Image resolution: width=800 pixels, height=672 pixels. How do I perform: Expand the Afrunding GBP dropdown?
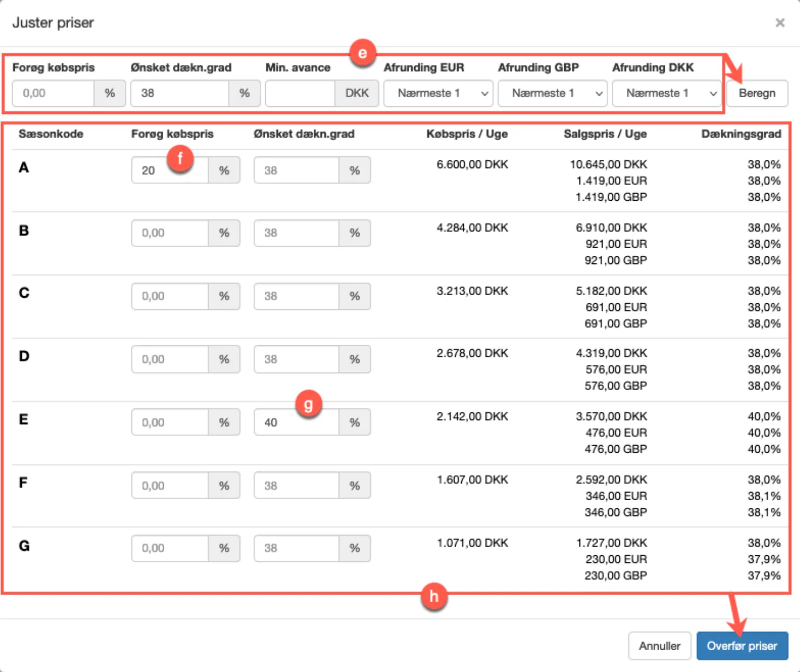point(552,93)
